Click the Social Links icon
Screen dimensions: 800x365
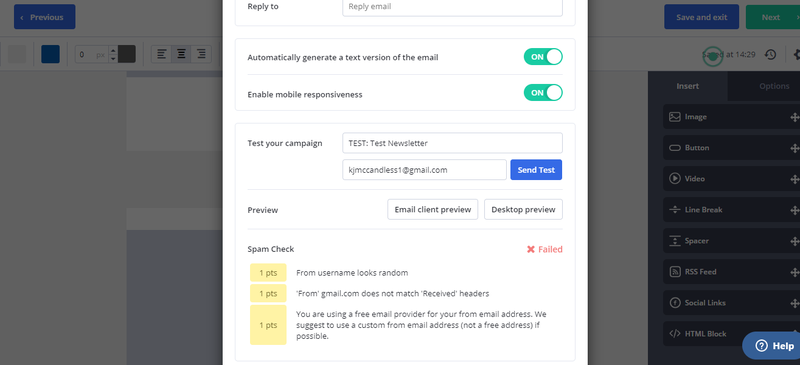674,303
